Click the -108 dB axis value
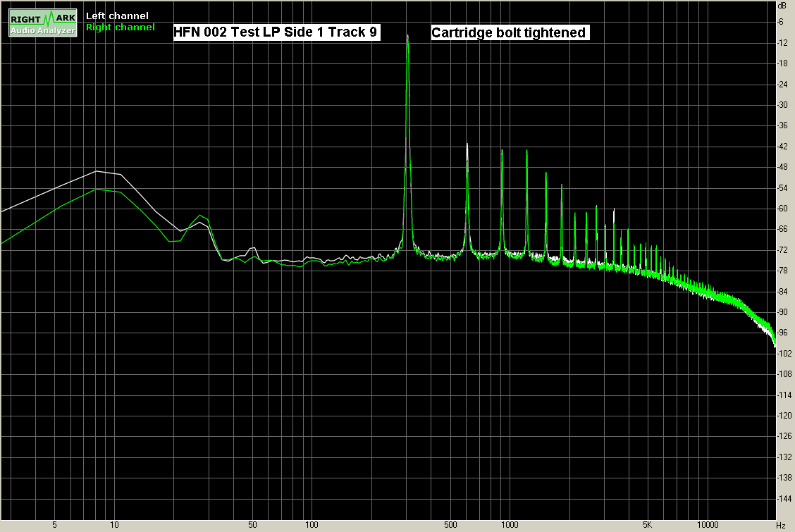 [x=784, y=374]
